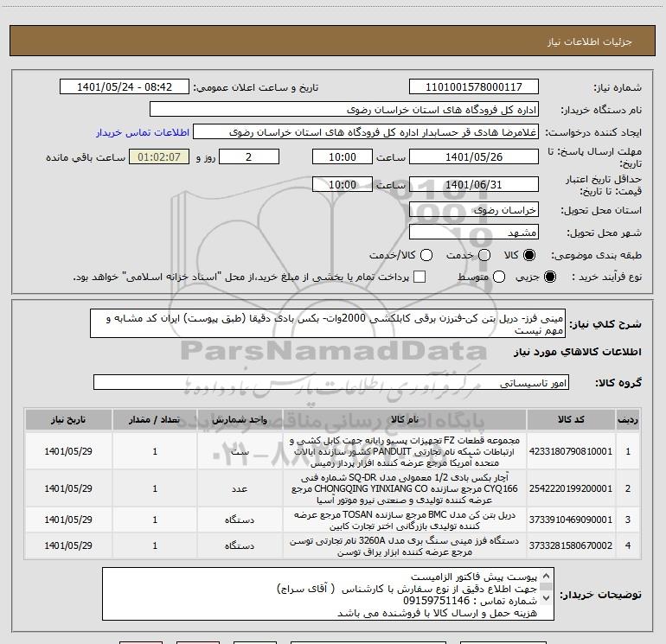Screen dimensions: 666x644
Task: Click the تاریخ نیاز column header
Action: tap(68, 419)
